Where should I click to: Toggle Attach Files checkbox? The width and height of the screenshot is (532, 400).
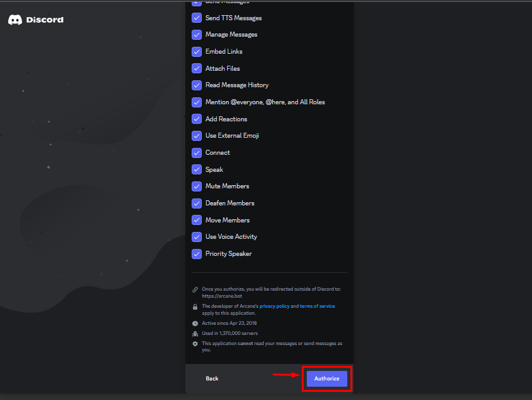point(197,68)
